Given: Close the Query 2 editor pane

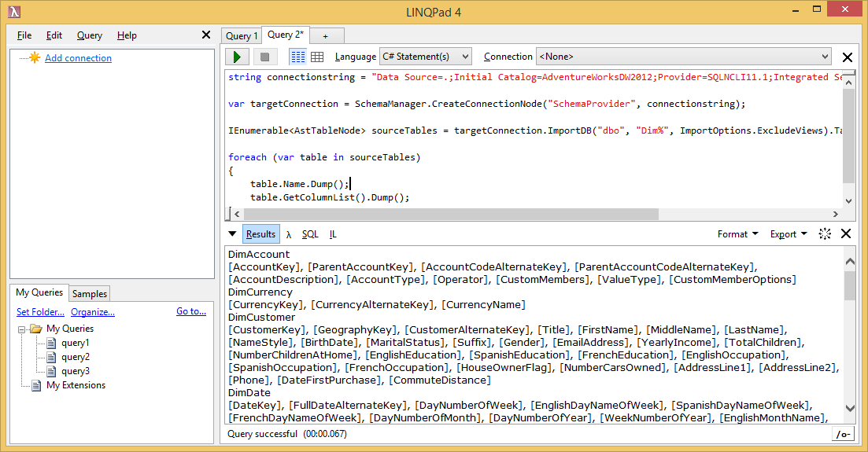Looking at the screenshot, I should pos(848,57).
